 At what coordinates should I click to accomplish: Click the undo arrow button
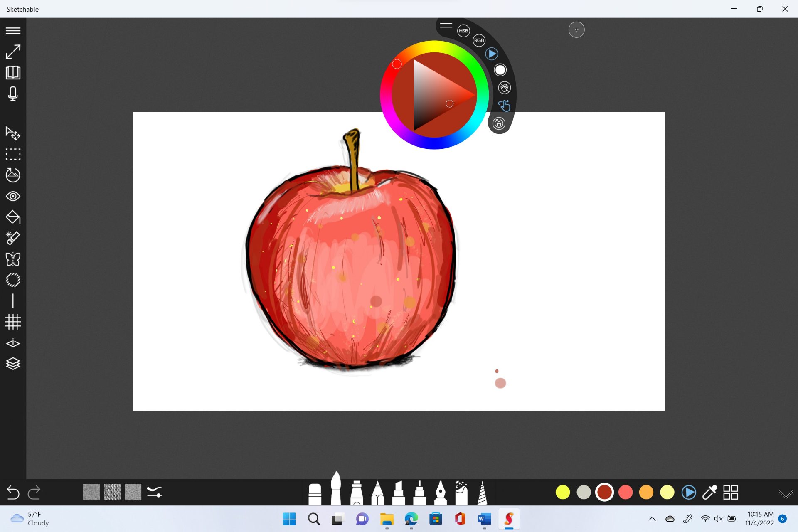point(13,493)
